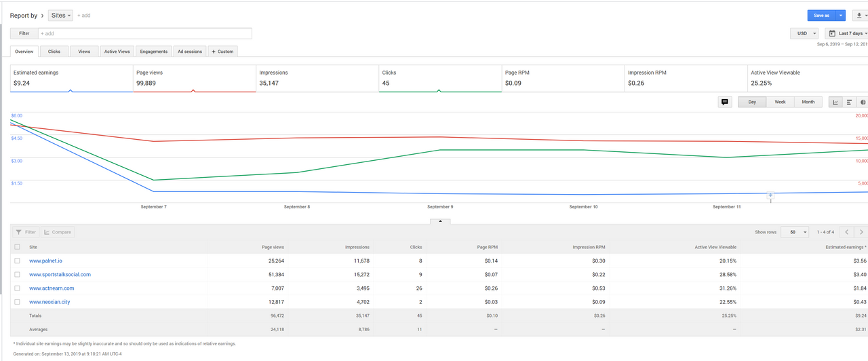
Task: Sort table by Page RPM column header
Action: [x=488, y=247]
